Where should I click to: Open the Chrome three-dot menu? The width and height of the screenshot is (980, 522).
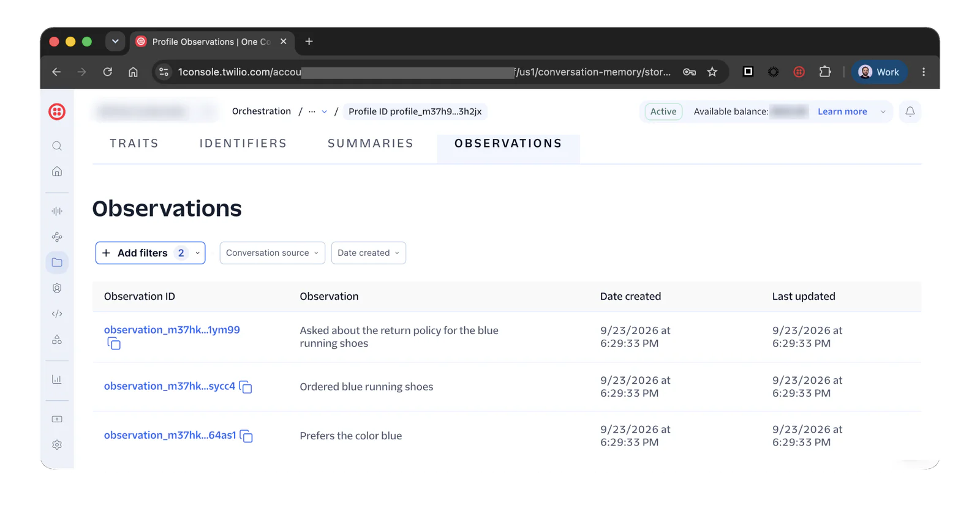pos(923,72)
